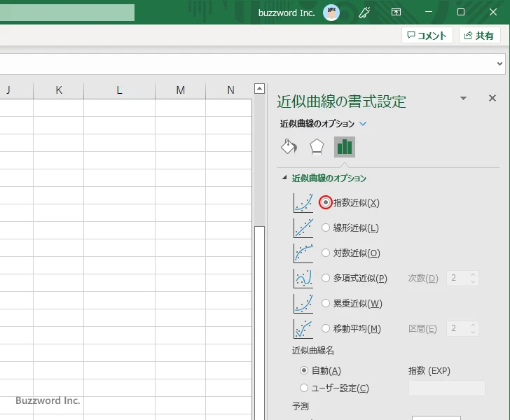Click the linear trendline chart icon

coord(303,228)
